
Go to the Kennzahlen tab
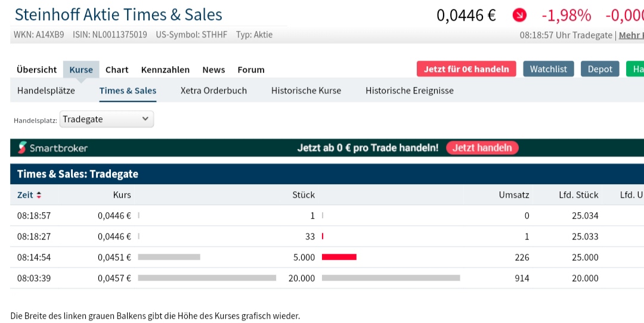[x=165, y=70]
